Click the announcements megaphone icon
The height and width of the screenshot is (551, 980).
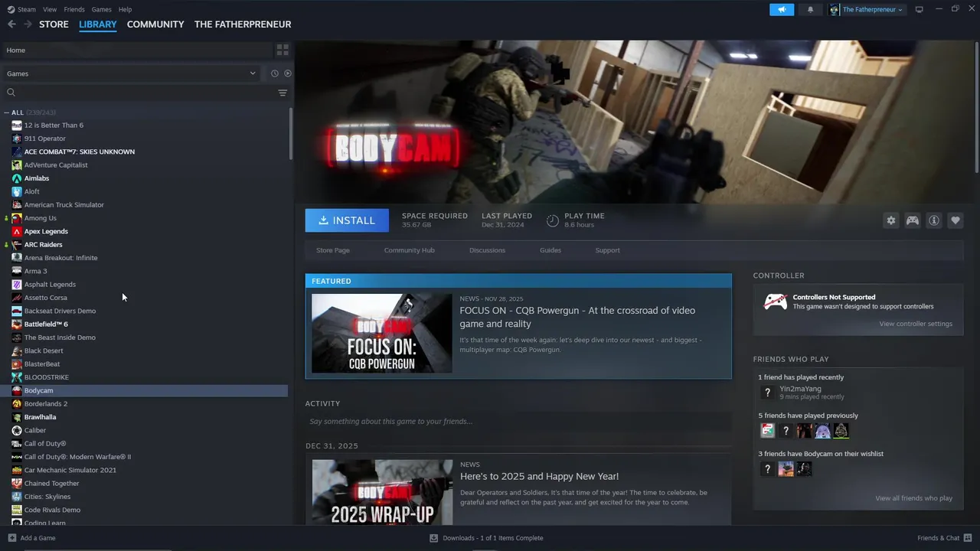[782, 9]
